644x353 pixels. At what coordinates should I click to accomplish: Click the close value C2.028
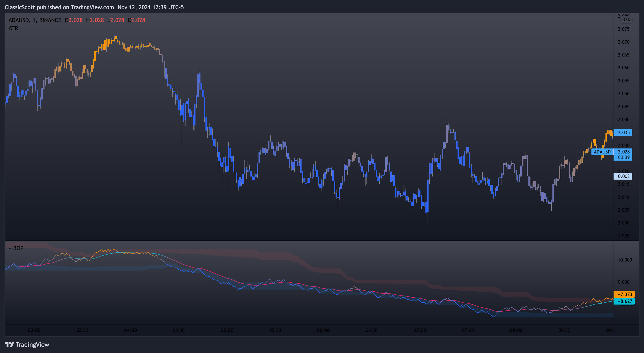pyautogui.click(x=137, y=20)
